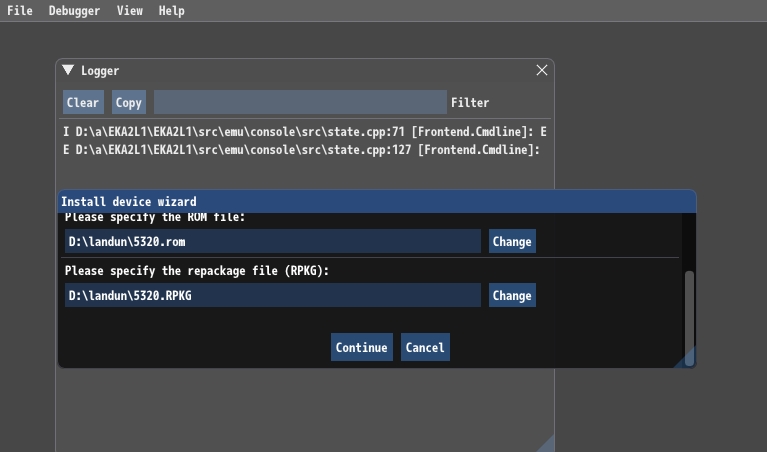The height and width of the screenshot is (452, 767).
Task: Select the state.cpp:127 error log line
Action: [301, 150]
